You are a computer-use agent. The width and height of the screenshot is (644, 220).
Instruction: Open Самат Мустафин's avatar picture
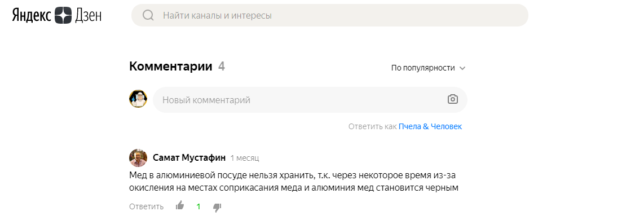click(x=138, y=157)
